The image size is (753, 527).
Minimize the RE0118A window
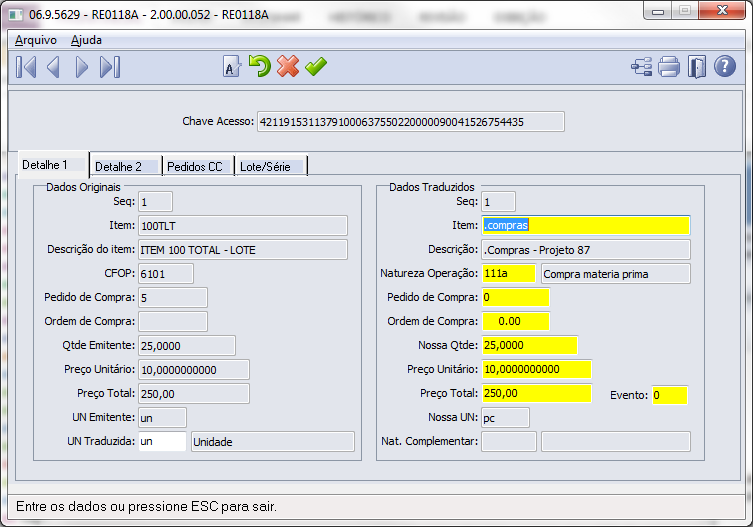pos(658,11)
